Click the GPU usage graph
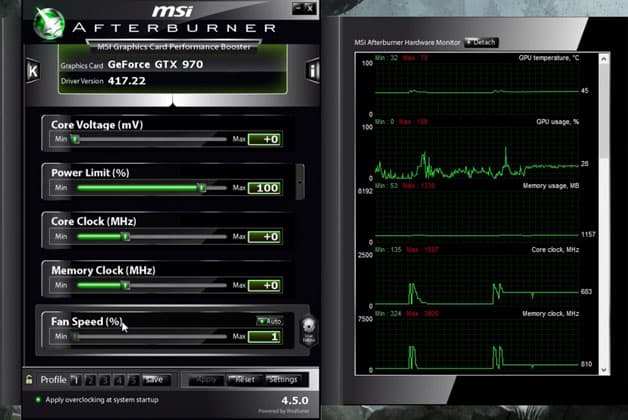Screen dimensions: 628x420 coord(477,153)
